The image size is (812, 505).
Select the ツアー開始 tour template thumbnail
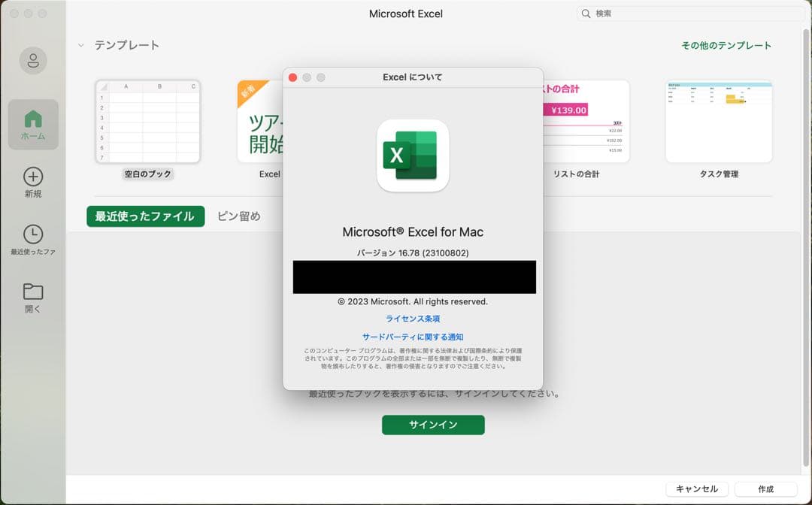(260, 122)
